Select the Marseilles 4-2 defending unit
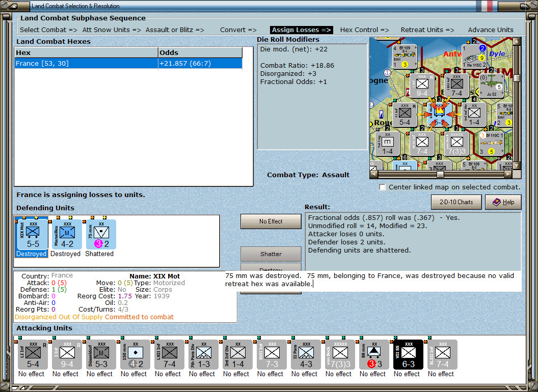This screenshot has width=538, height=392. pos(67,235)
